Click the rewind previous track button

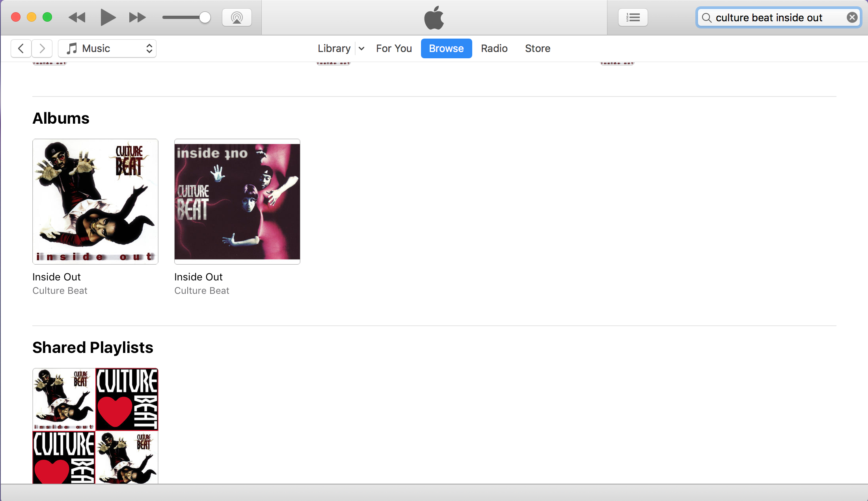[77, 17]
